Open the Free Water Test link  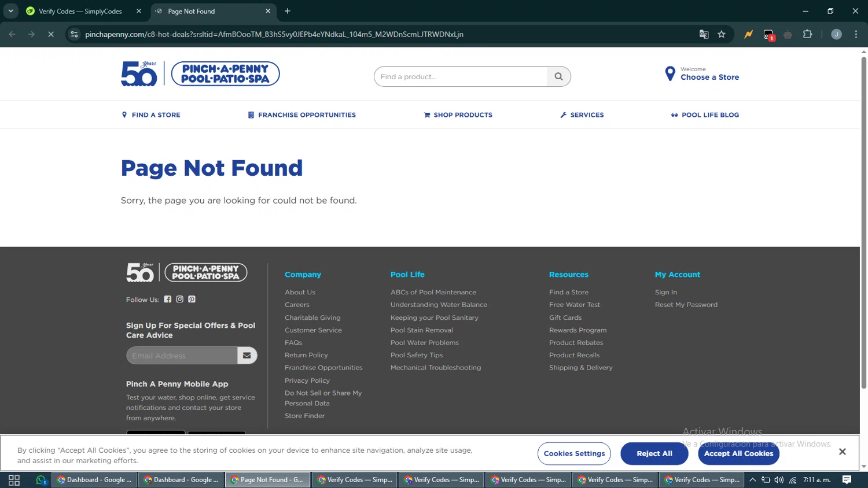pos(575,305)
